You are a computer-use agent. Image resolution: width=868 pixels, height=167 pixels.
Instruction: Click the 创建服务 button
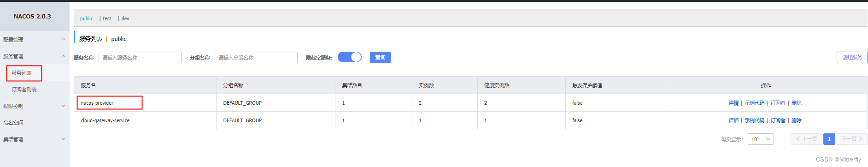click(852, 58)
